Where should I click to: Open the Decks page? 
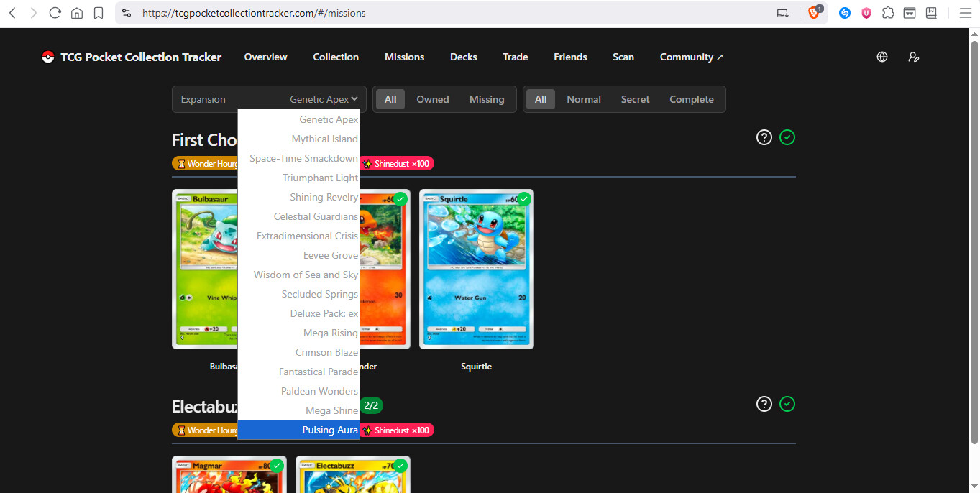point(464,57)
